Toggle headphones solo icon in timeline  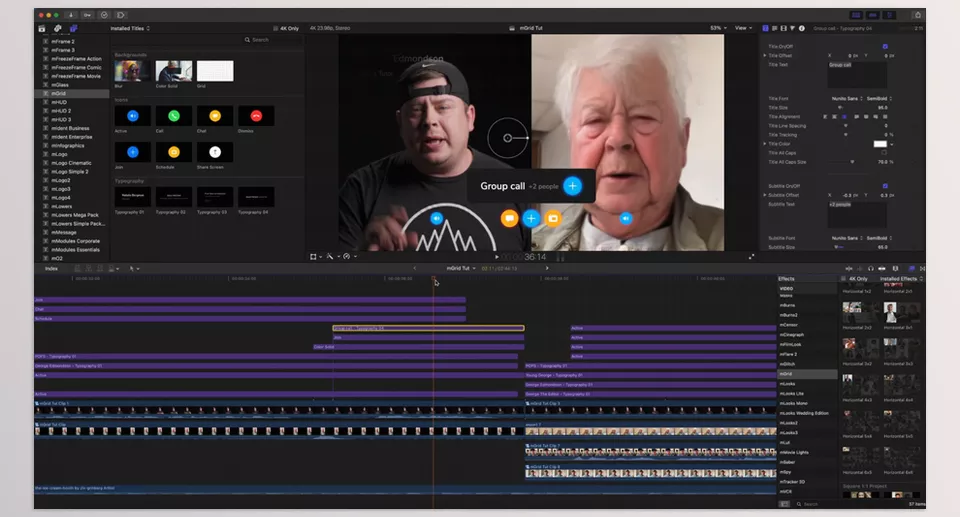871,268
